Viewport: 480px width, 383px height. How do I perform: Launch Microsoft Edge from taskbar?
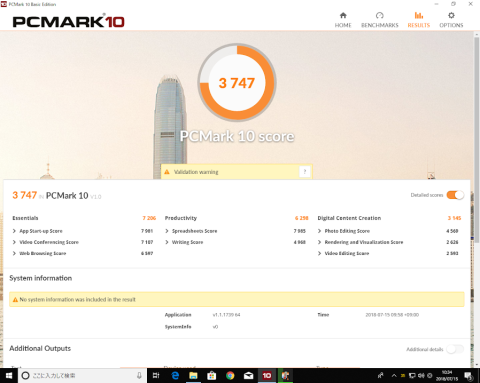click(175, 376)
